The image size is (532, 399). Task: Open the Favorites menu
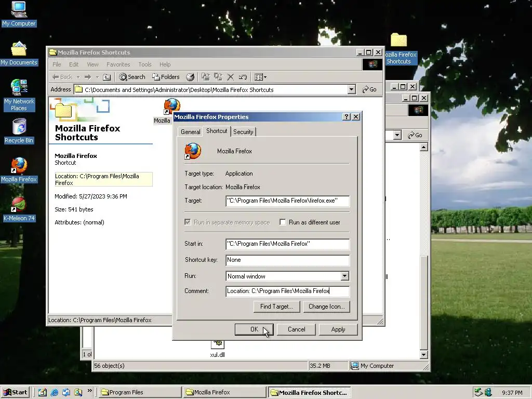click(x=118, y=64)
